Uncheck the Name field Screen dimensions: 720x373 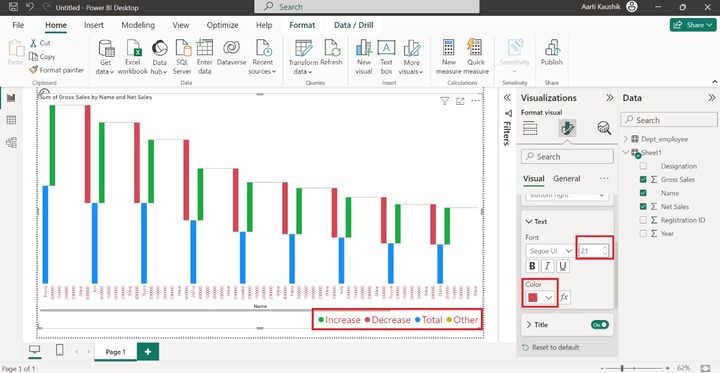click(643, 193)
